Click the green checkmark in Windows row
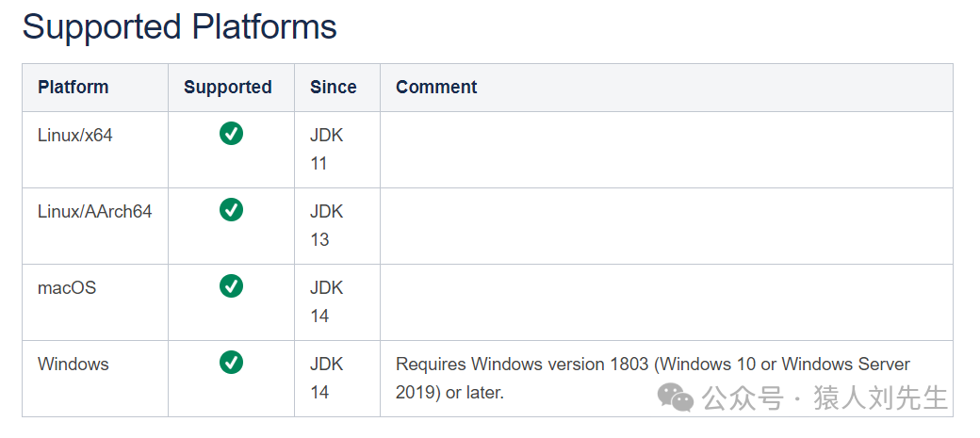 pyautogui.click(x=231, y=363)
